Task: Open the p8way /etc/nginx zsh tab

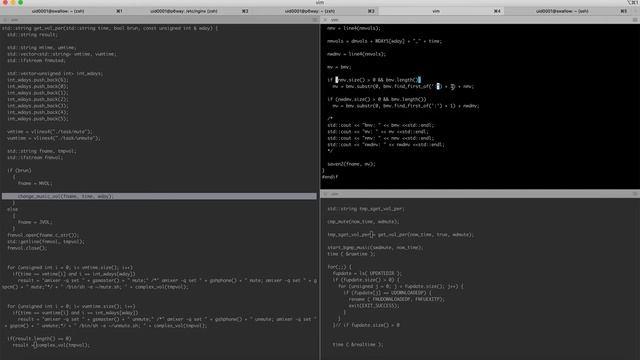Action: click(x=189, y=11)
